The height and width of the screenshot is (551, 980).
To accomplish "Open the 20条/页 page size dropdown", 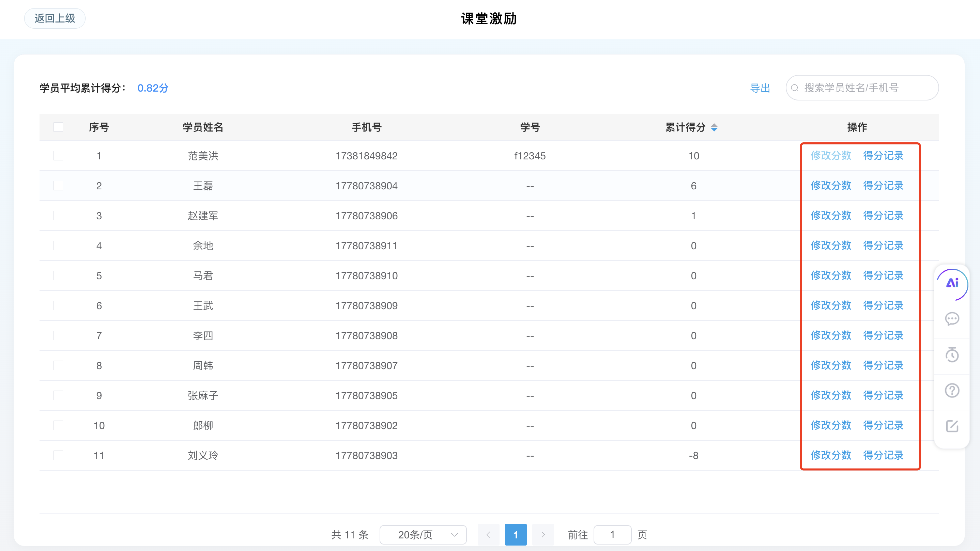I will click(423, 534).
